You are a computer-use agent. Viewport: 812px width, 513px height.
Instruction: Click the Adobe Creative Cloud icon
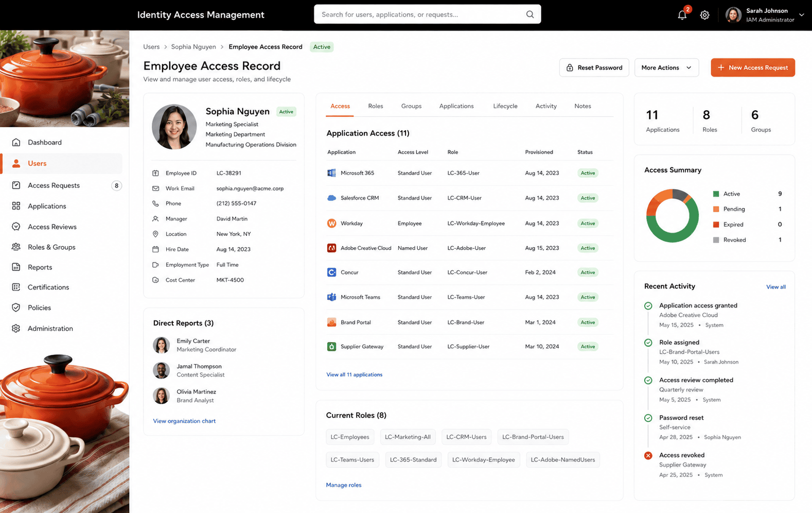point(331,248)
